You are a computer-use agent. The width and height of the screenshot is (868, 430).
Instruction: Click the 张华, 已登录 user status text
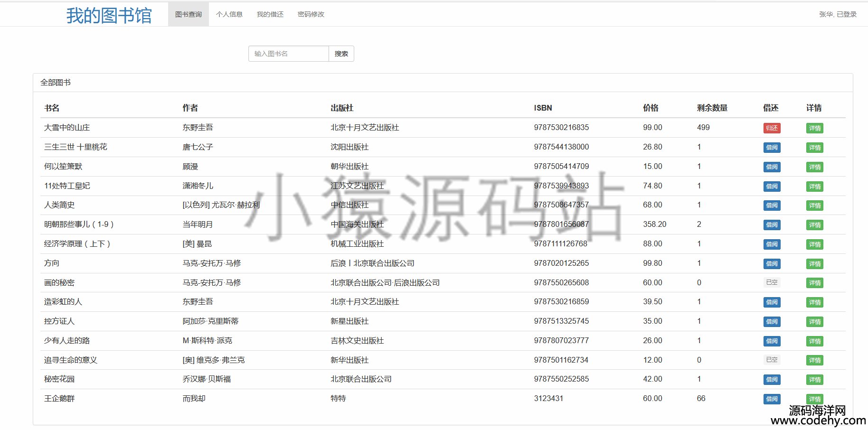click(x=838, y=14)
